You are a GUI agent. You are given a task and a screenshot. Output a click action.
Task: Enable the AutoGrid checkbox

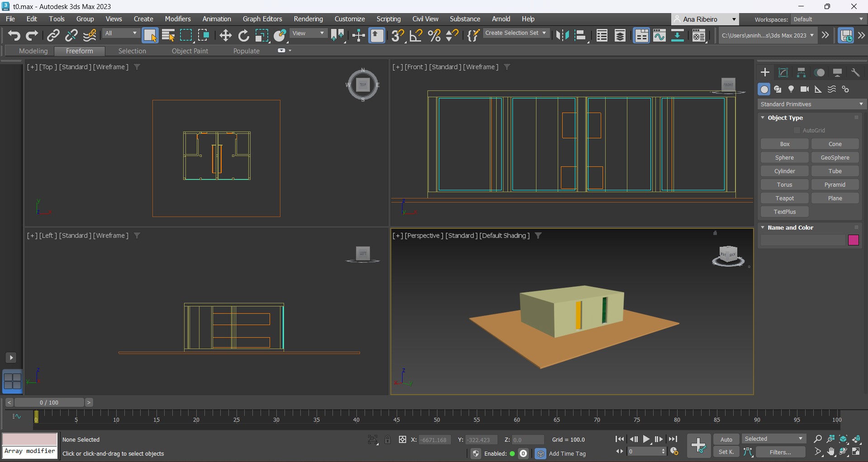tap(797, 131)
